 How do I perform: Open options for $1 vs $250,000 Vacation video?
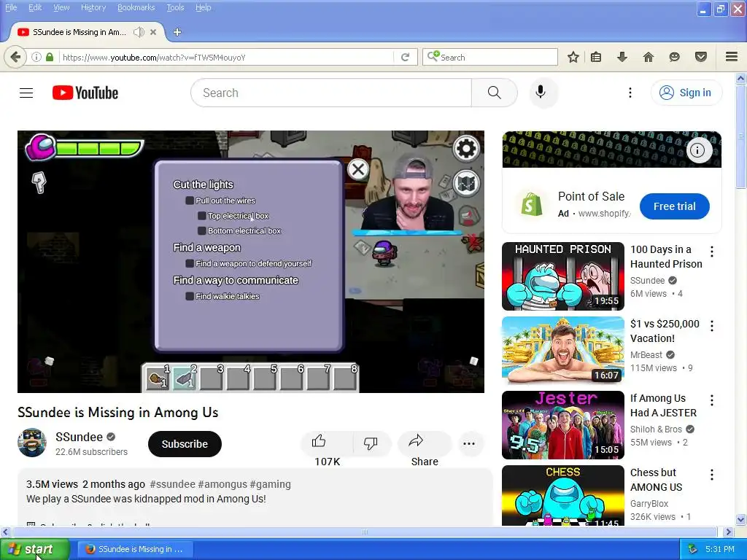712,326
